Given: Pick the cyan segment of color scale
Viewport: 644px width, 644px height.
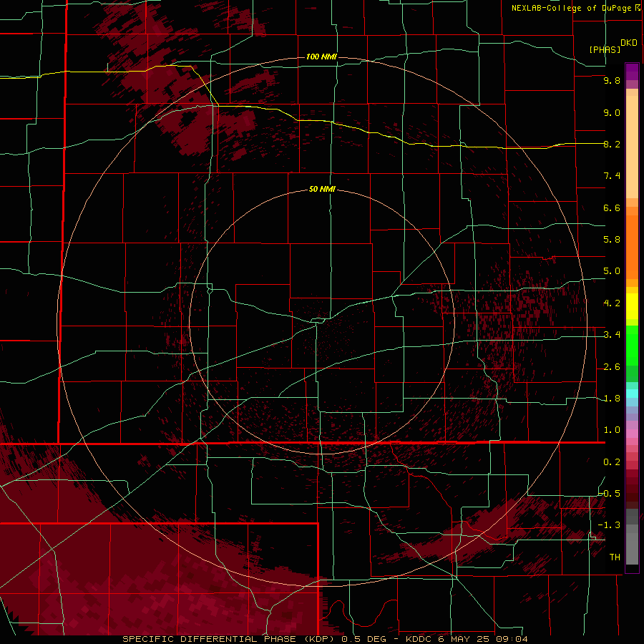Looking at the screenshot, I should [632, 394].
